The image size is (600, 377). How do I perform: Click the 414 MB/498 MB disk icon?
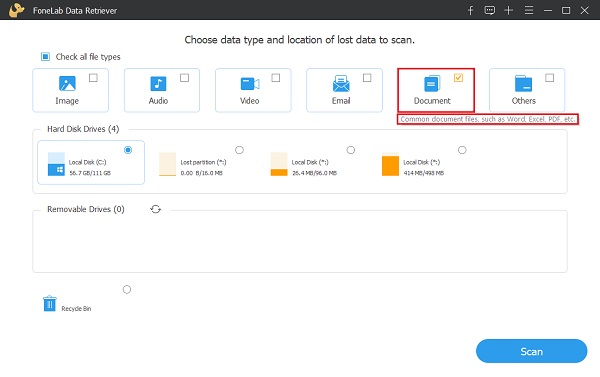pyautogui.click(x=390, y=164)
